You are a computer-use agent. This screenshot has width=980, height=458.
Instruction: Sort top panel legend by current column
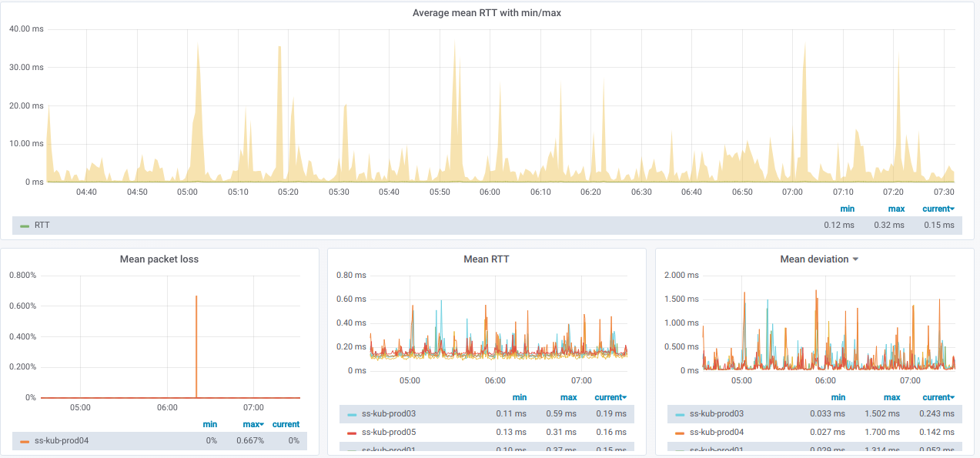coord(938,209)
